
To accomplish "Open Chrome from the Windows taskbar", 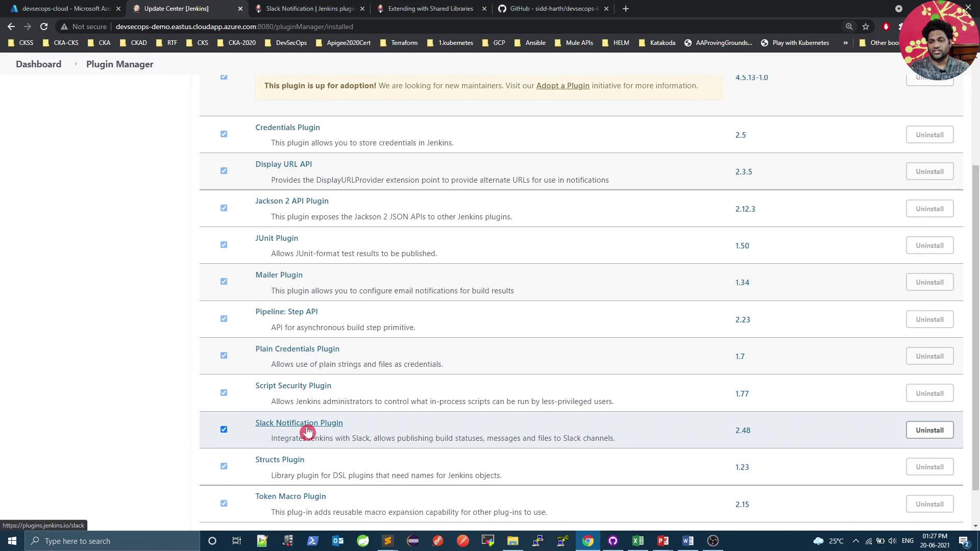I will 588,541.
